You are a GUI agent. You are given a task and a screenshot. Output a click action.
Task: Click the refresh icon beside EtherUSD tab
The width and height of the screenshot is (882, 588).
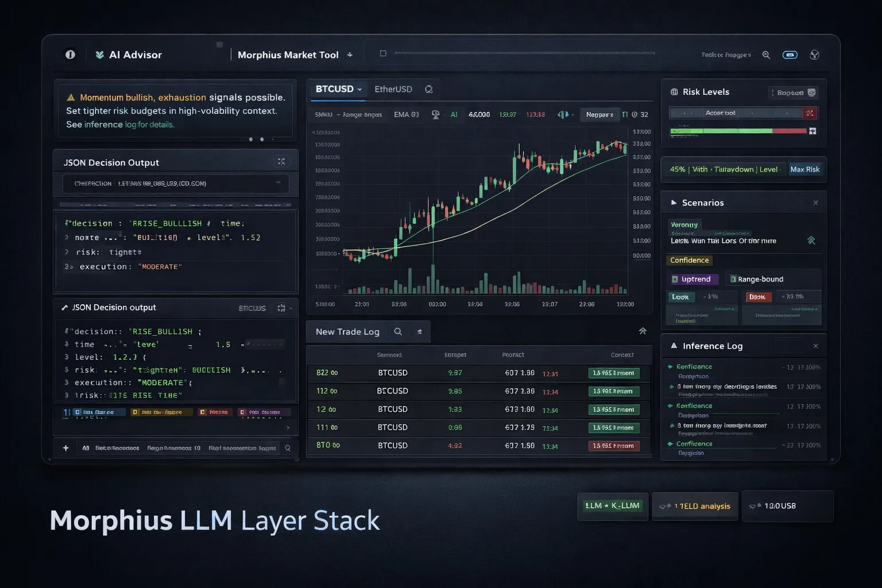(428, 89)
